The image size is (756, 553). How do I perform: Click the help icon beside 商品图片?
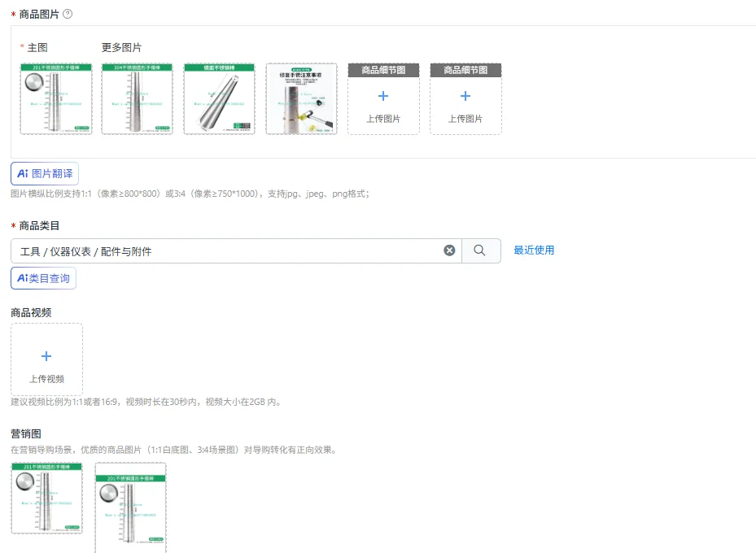coord(68,14)
